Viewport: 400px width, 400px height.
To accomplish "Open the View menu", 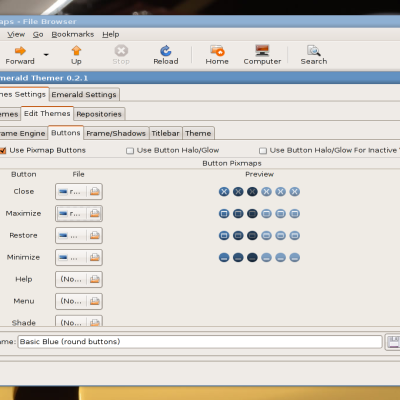I will coord(16,34).
